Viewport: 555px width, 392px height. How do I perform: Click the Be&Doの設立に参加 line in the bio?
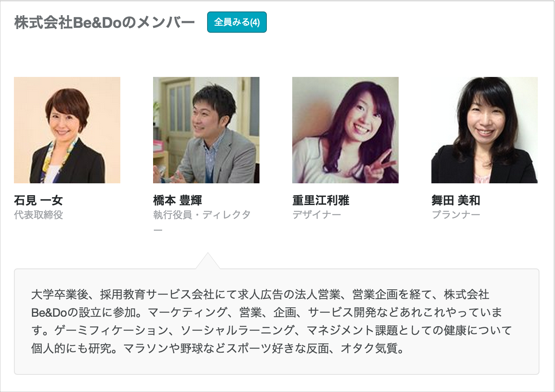click(266, 313)
